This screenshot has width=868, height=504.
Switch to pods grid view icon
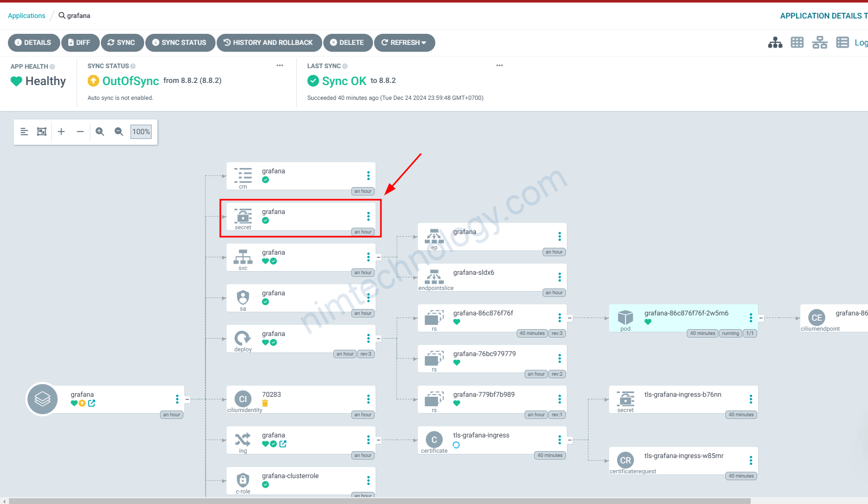797,43
